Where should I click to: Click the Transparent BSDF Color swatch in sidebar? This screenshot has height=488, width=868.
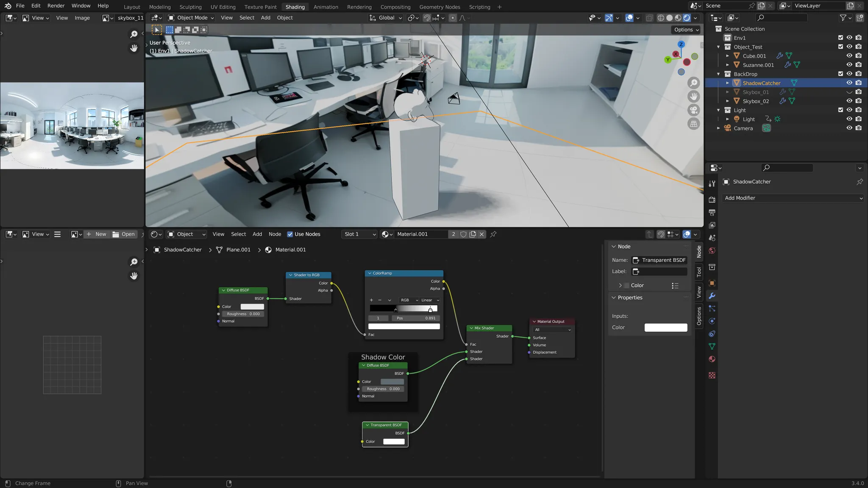click(665, 327)
